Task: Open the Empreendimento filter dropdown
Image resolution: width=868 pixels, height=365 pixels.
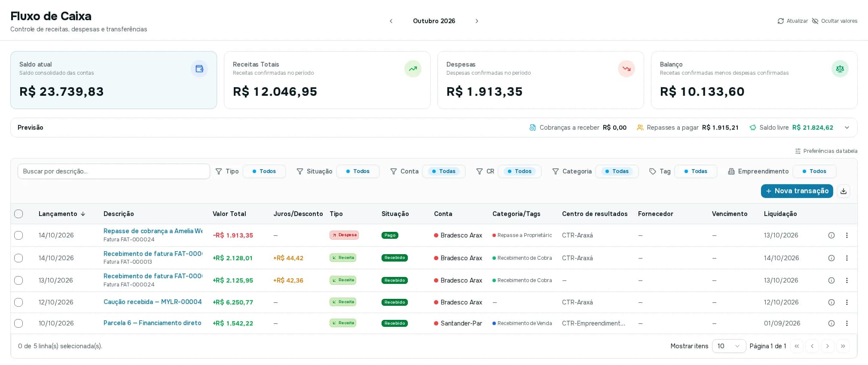Action: click(814, 171)
